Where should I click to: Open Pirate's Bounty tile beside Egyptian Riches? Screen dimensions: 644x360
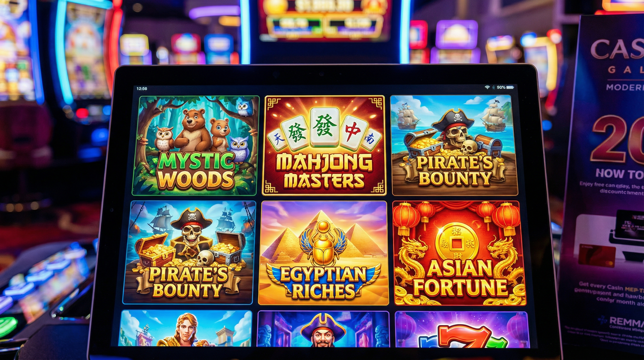pos(189,253)
